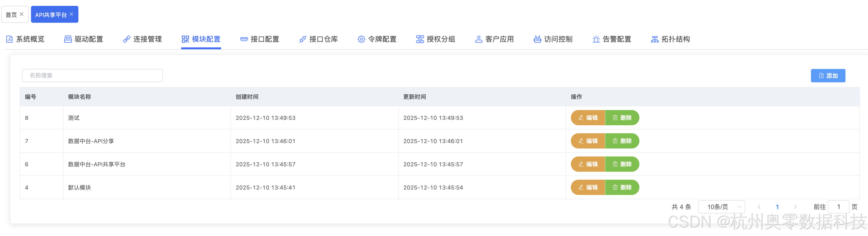Select page number 1 in pagination

[777, 207]
